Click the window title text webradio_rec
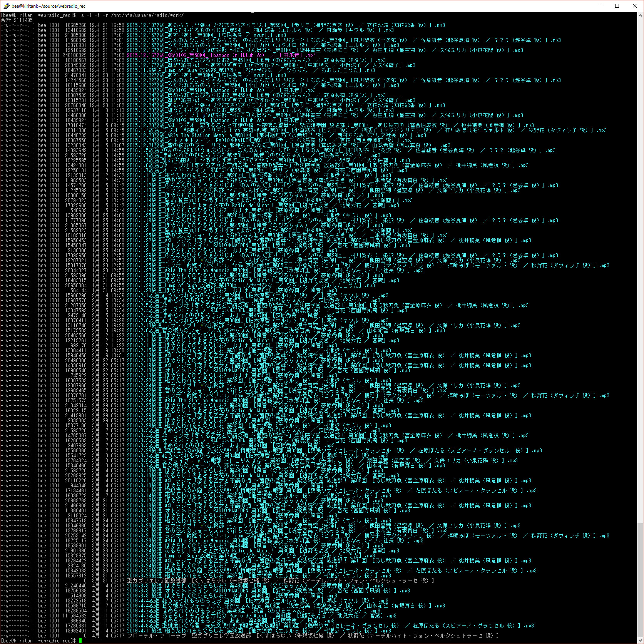The height and width of the screenshot is (644, 644). tap(49, 6)
